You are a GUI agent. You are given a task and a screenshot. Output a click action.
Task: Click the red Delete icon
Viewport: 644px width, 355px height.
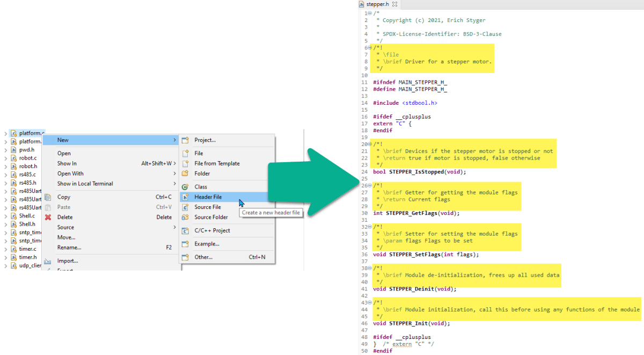coord(48,216)
